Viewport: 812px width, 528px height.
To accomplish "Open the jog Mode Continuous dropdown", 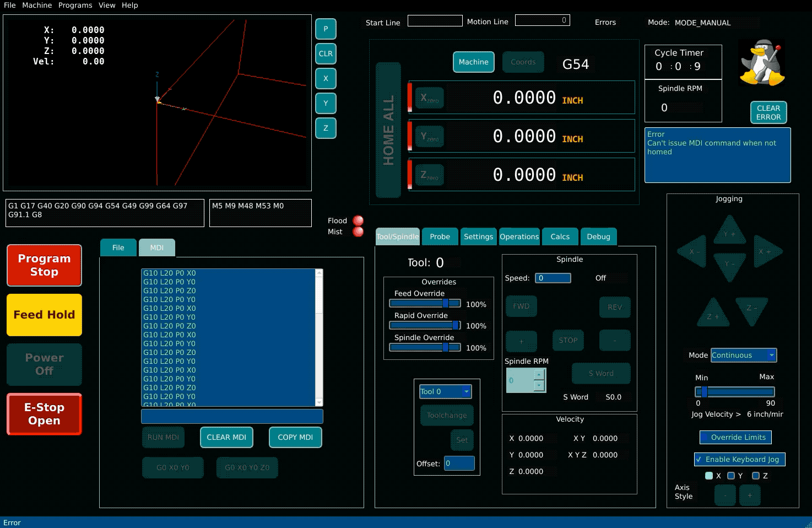I will (743, 355).
